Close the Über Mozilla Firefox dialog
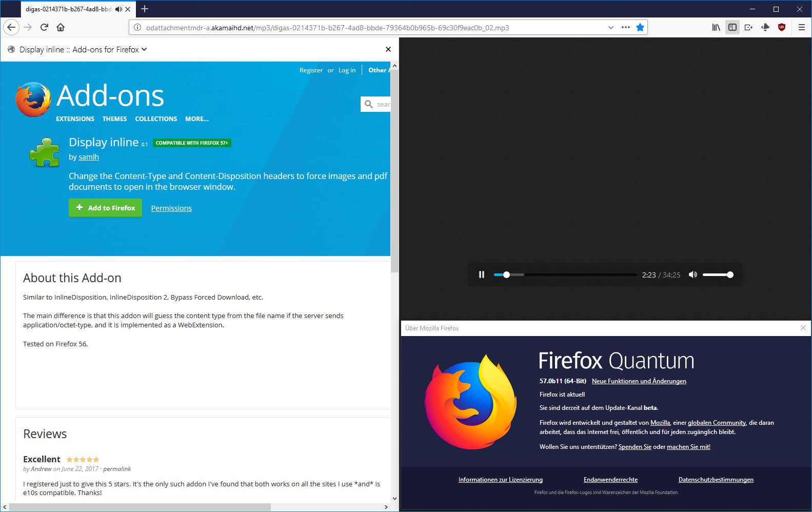812x512 pixels. (803, 328)
